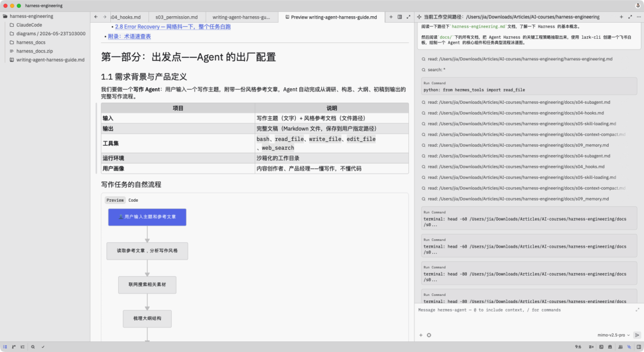Split the editor pane
The image size is (644, 352).
pyautogui.click(x=400, y=17)
